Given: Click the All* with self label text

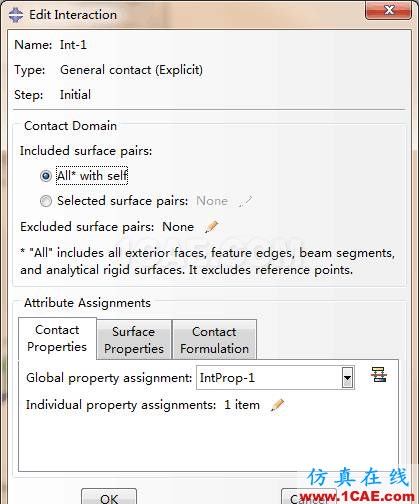Looking at the screenshot, I should coord(92,176).
